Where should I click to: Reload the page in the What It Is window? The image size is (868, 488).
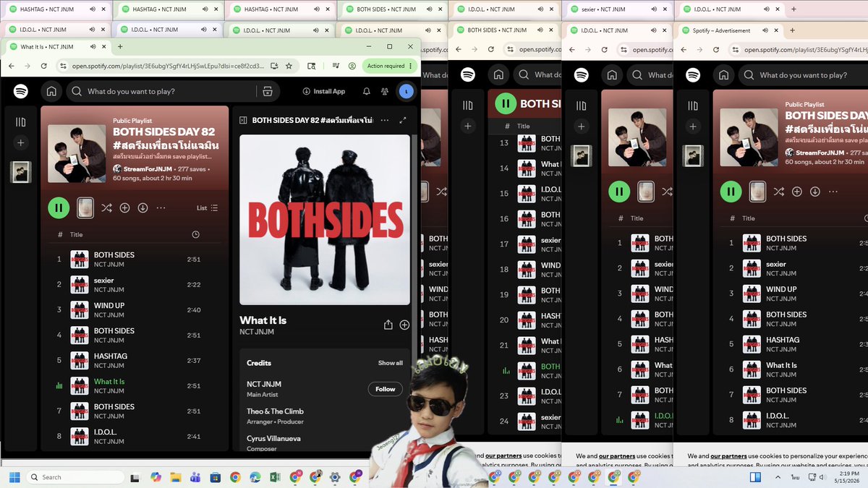[44, 65]
